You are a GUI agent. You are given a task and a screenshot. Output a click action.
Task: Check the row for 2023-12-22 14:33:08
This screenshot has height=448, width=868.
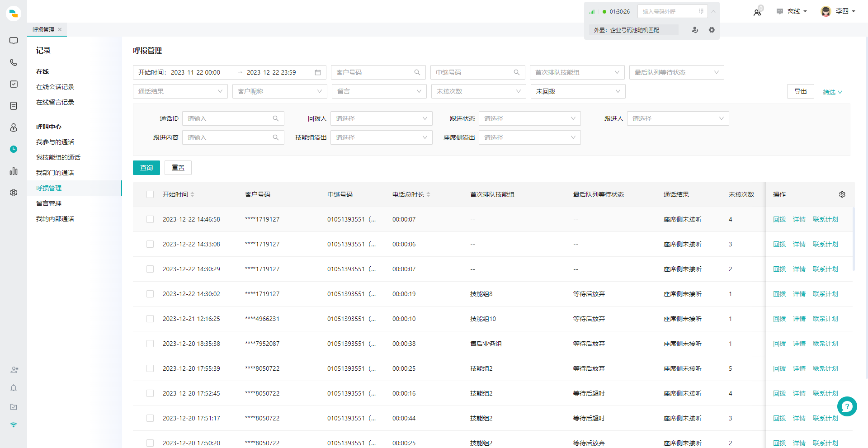tap(150, 244)
